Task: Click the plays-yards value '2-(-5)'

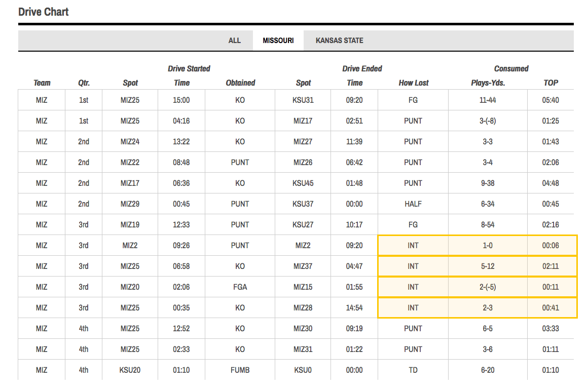Action: [x=488, y=287]
